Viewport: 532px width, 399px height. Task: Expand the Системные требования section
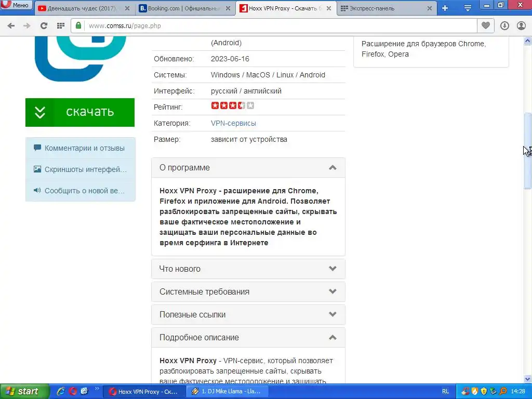(248, 291)
